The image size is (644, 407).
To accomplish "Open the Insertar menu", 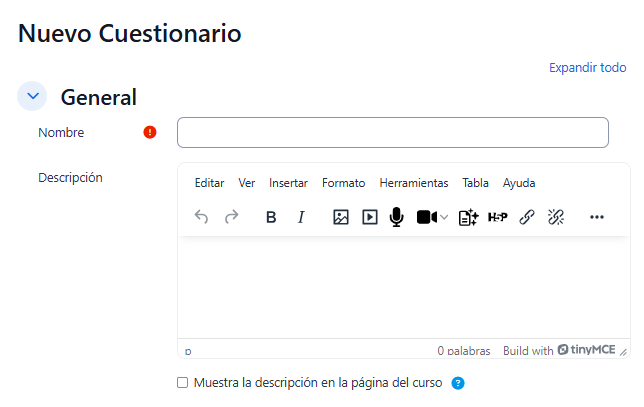I will [x=288, y=183].
